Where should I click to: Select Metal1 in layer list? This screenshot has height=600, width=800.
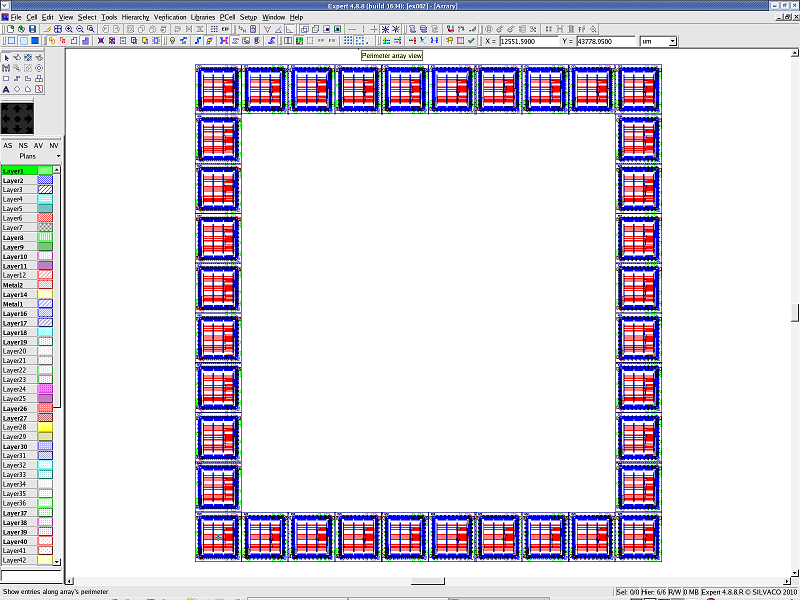tap(14, 304)
